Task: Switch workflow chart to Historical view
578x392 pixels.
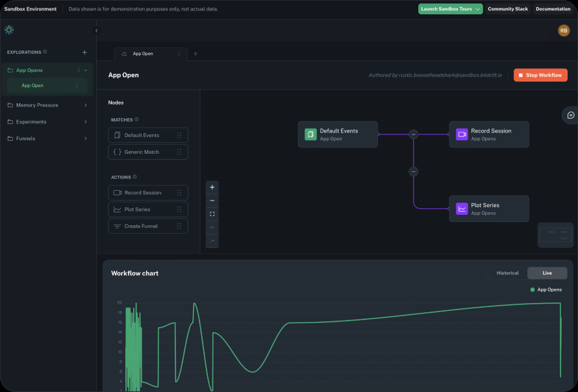Action: pyautogui.click(x=507, y=273)
